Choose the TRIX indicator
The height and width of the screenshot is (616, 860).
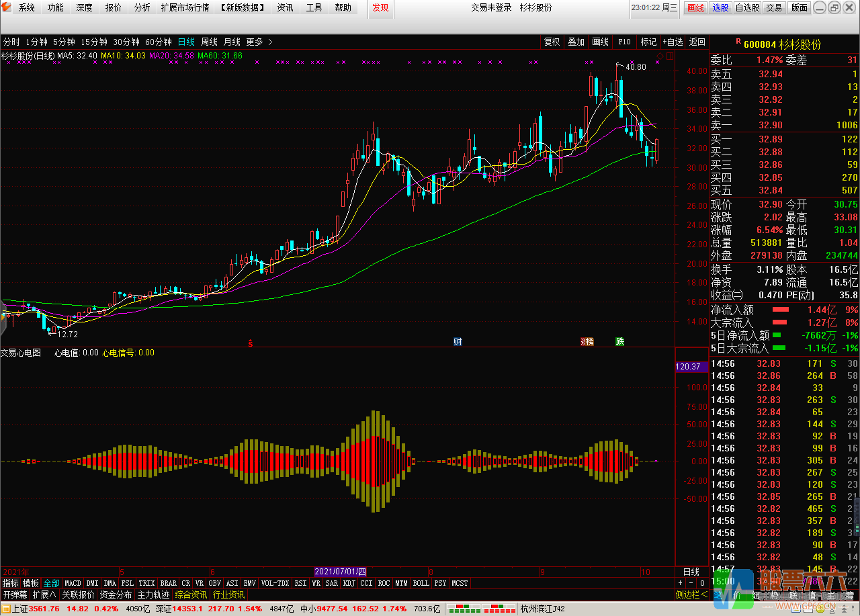click(x=146, y=583)
